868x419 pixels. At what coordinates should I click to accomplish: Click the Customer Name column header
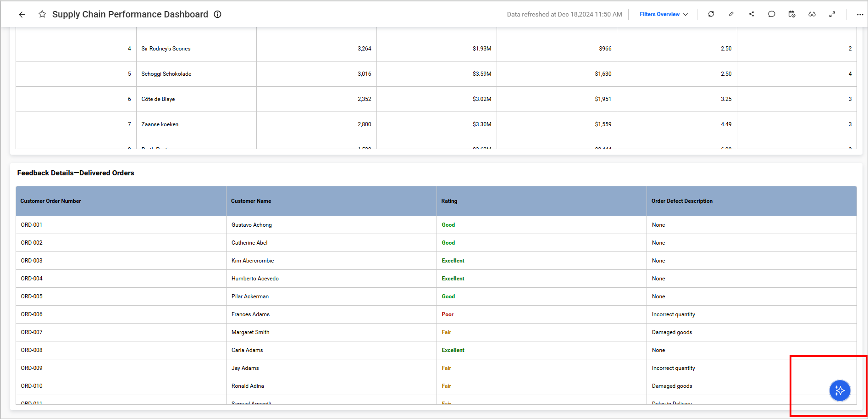click(x=251, y=201)
